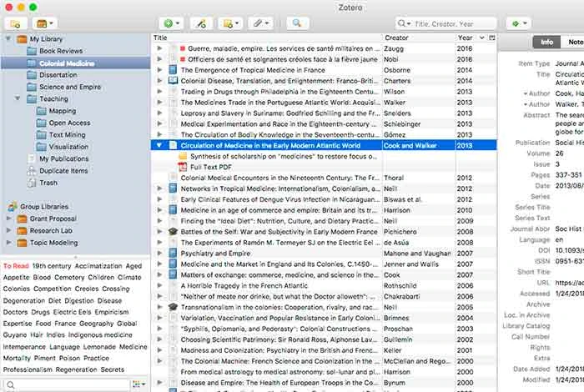The height and width of the screenshot is (392, 584).
Task: Click the Journal Abbr value Soc Hist
Action: 568,229
